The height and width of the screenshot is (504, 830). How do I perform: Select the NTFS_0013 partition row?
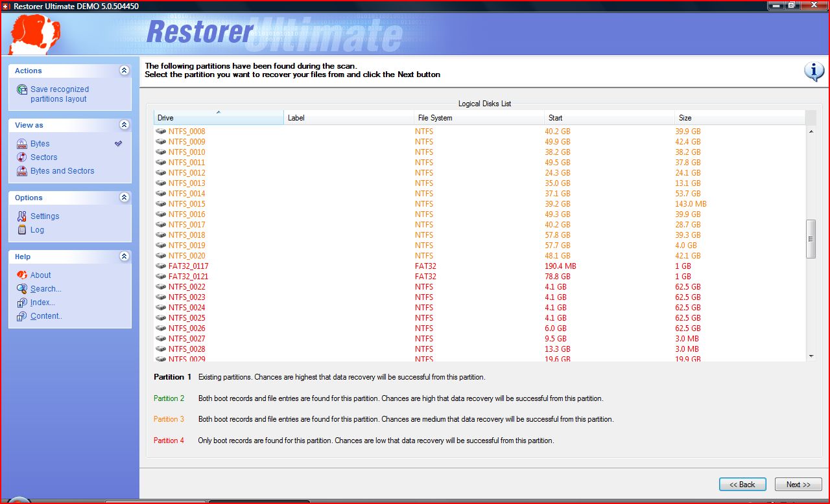[x=479, y=183]
